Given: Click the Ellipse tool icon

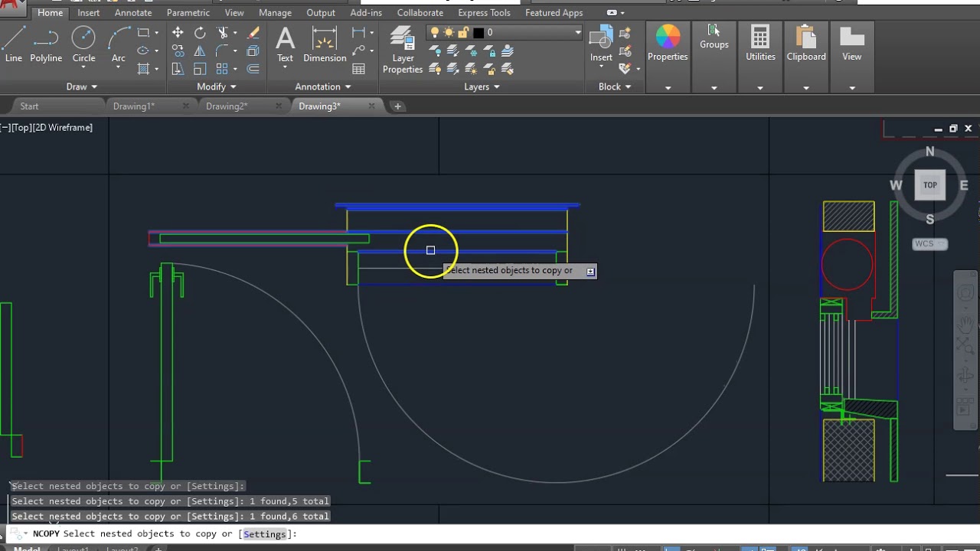Looking at the screenshot, I should (x=143, y=51).
